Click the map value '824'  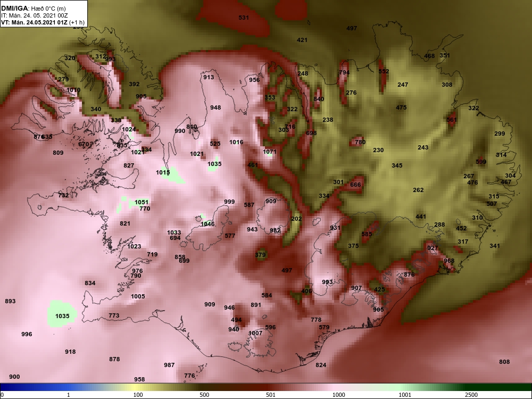click(321, 365)
